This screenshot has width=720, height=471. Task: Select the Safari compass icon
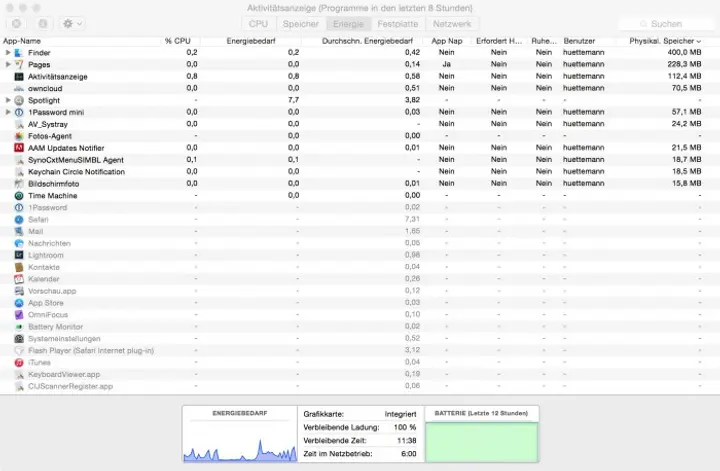click(x=19, y=219)
